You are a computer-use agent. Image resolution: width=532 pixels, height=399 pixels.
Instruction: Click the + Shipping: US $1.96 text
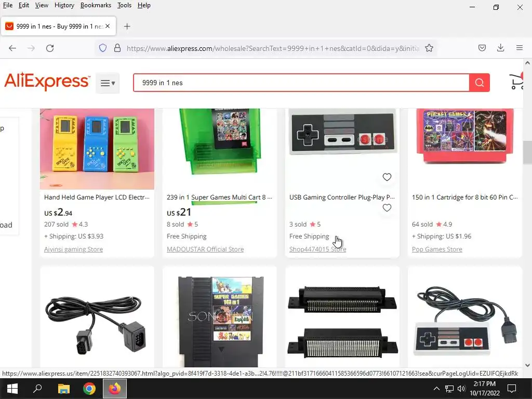click(x=442, y=236)
